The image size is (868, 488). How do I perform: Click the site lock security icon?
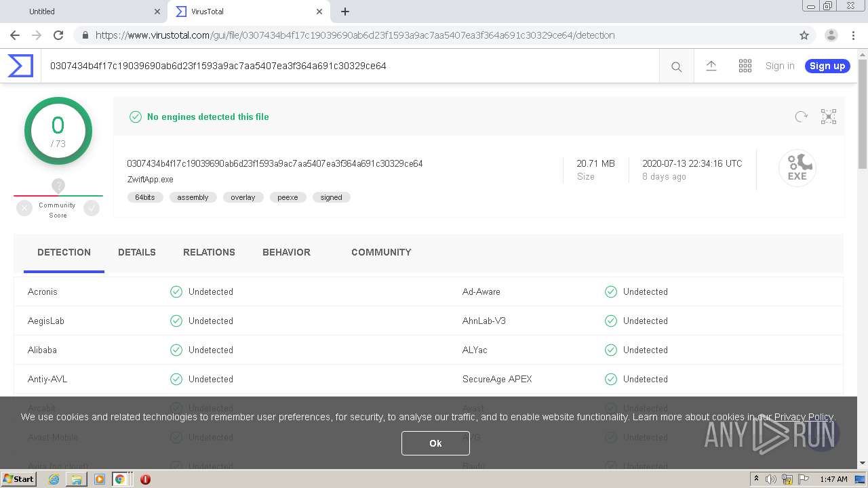tap(85, 35)
